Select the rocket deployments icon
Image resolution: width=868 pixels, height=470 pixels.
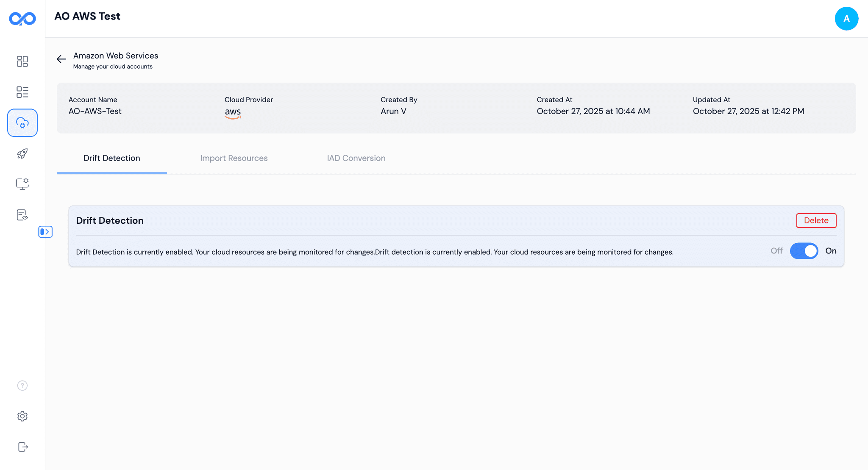22,153
